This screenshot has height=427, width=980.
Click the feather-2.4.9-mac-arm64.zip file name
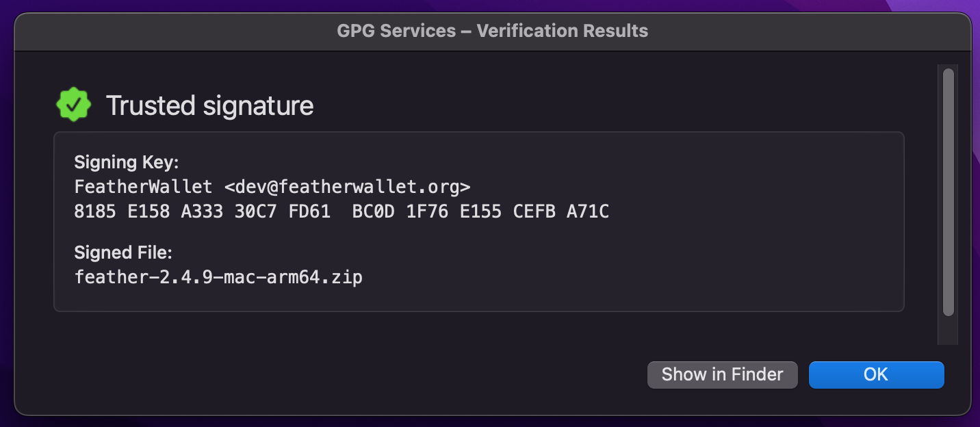[218, 277]
